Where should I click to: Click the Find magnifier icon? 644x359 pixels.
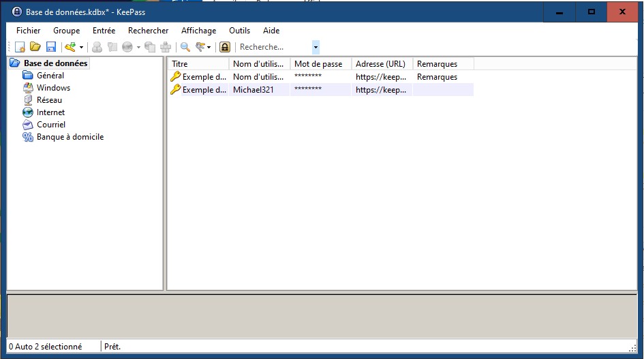point(185,47)
